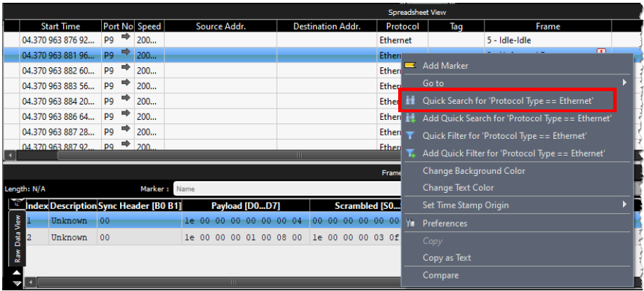The height and width of the screenshot is (291, 644).
Task: Click the Preferences tool icon
Action: click(x=410, y=224)
